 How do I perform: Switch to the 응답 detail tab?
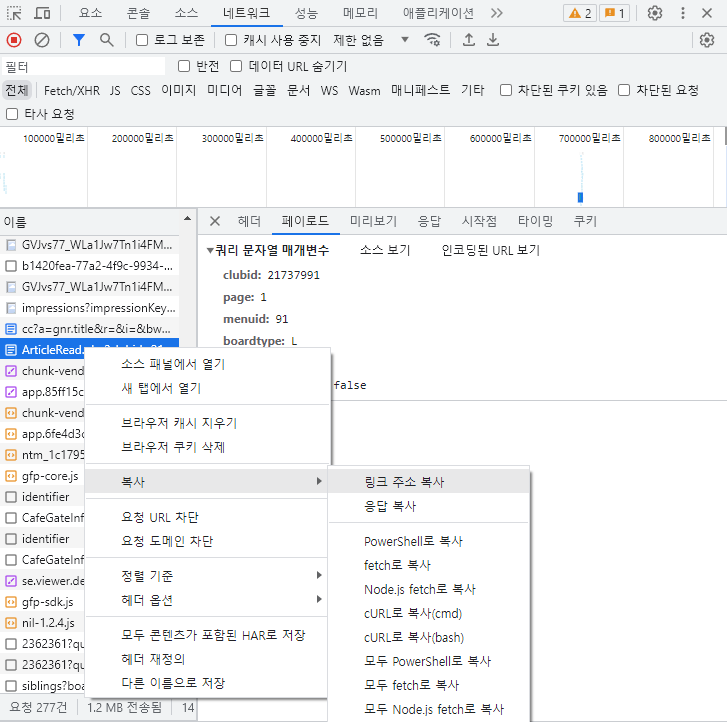click(x=429, y=221)
